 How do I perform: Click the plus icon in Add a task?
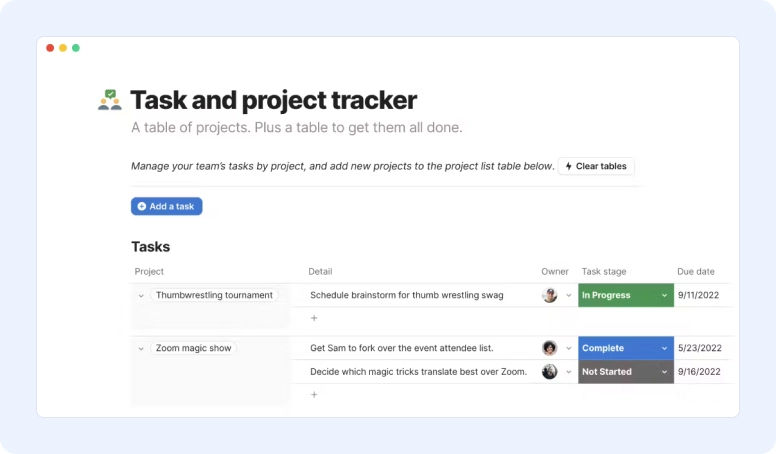[x=142, y=206]
